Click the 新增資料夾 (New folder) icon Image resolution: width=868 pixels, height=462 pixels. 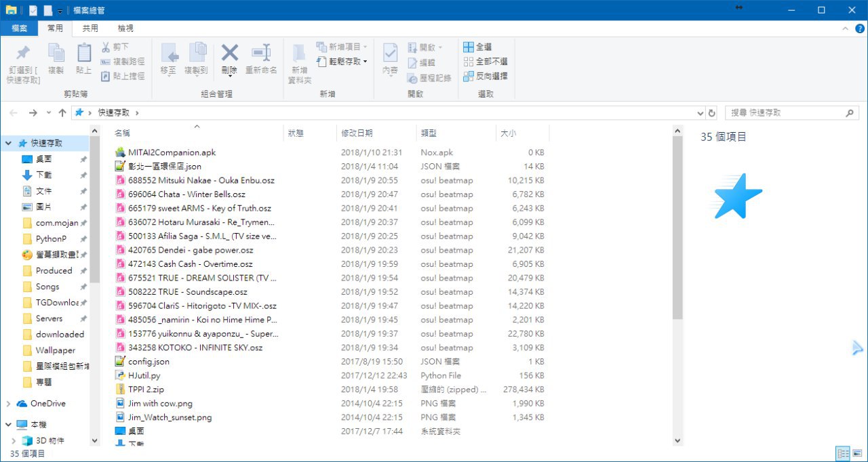299,54
